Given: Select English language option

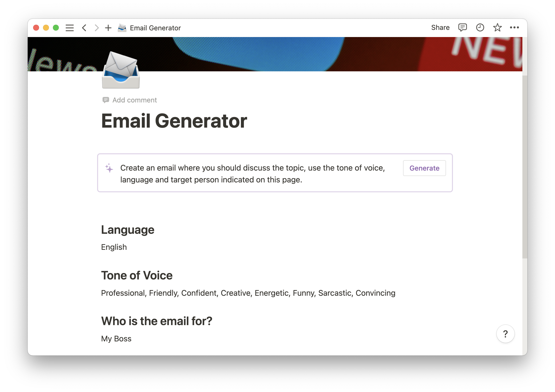Looking at the screenshot, I should tap(114, 247).
